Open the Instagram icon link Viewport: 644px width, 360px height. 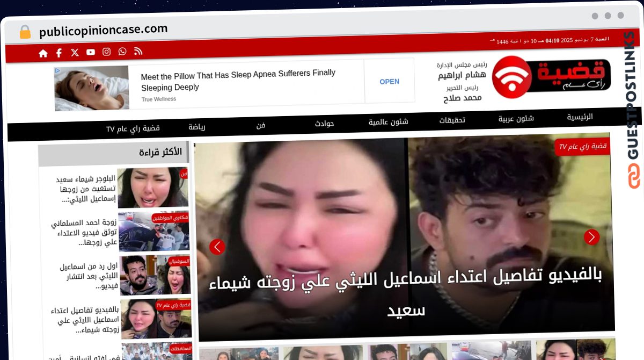click(x=107, y=52)
